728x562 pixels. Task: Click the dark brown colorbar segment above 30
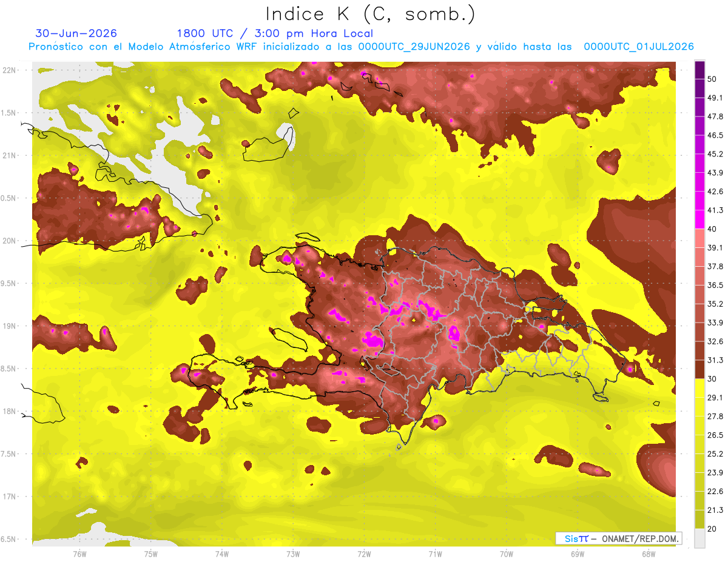[700, 369]
